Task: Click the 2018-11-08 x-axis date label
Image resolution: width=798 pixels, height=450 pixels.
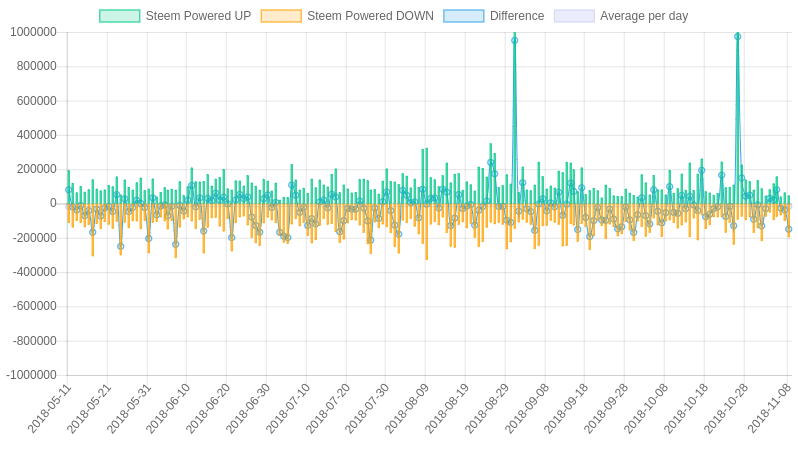Action: [769, 409]
